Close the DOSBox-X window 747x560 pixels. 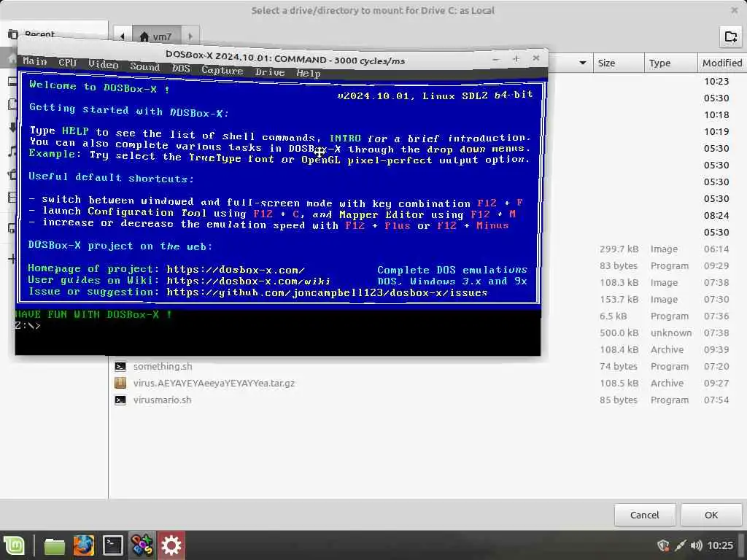(536, 58)
